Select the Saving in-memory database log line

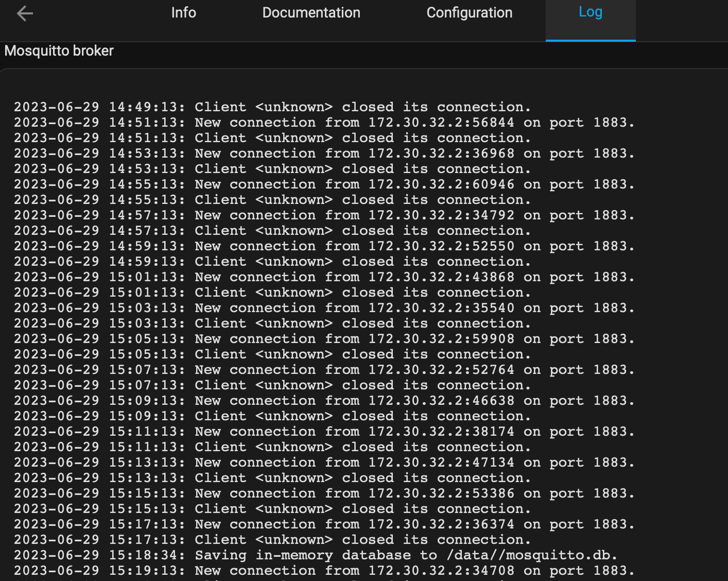point(316,555)
